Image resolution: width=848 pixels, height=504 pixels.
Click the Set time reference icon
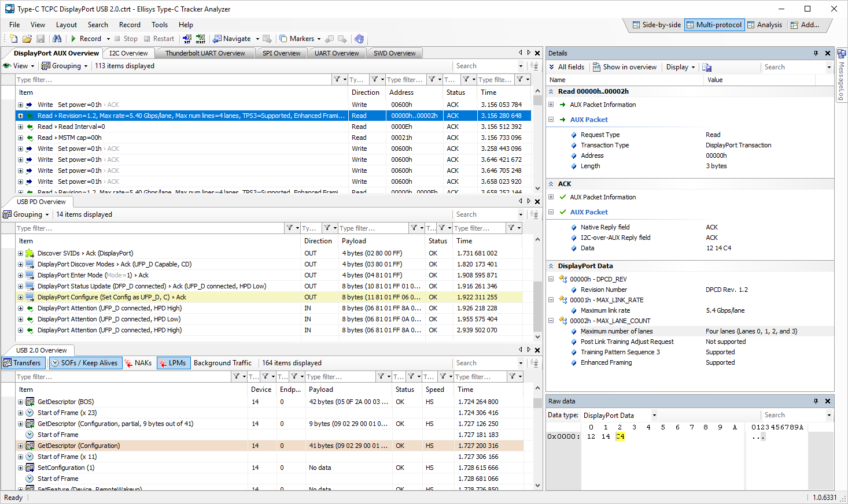click(187, 39)
